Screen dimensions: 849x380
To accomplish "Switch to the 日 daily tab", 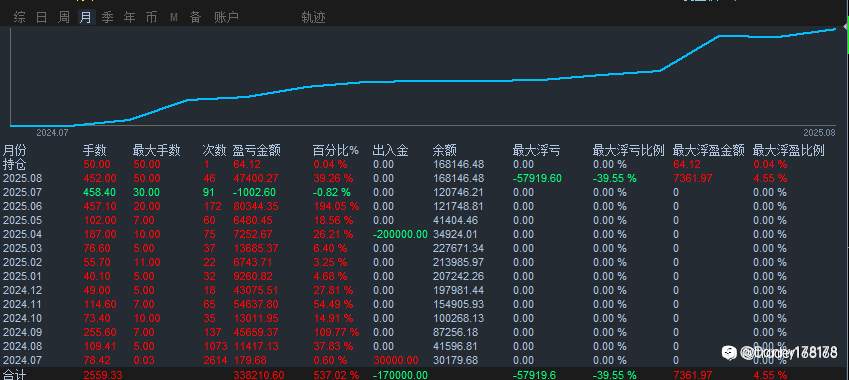I will (x=41, y=17).
